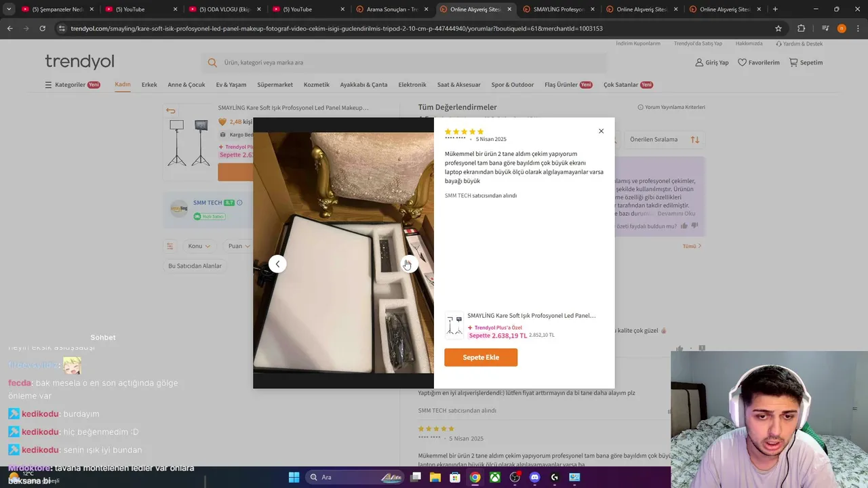
Task: Select Süpermarket category menu item
Action: 275,85
